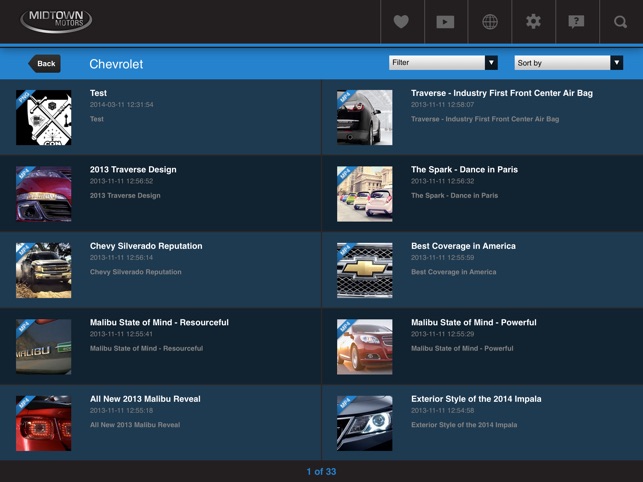Select 'Exterior Style of the 2014 Impala' title
This screenshot has height=482, width=643.
coord(476,399)
